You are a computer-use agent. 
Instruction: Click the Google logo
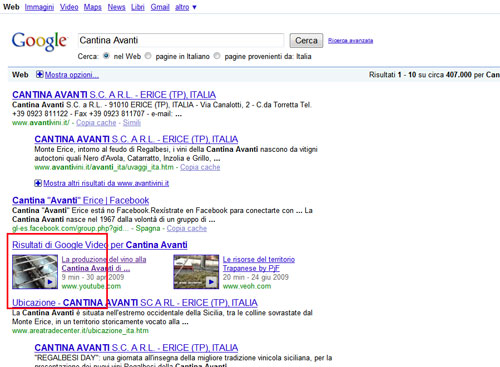tap(40, 42)
